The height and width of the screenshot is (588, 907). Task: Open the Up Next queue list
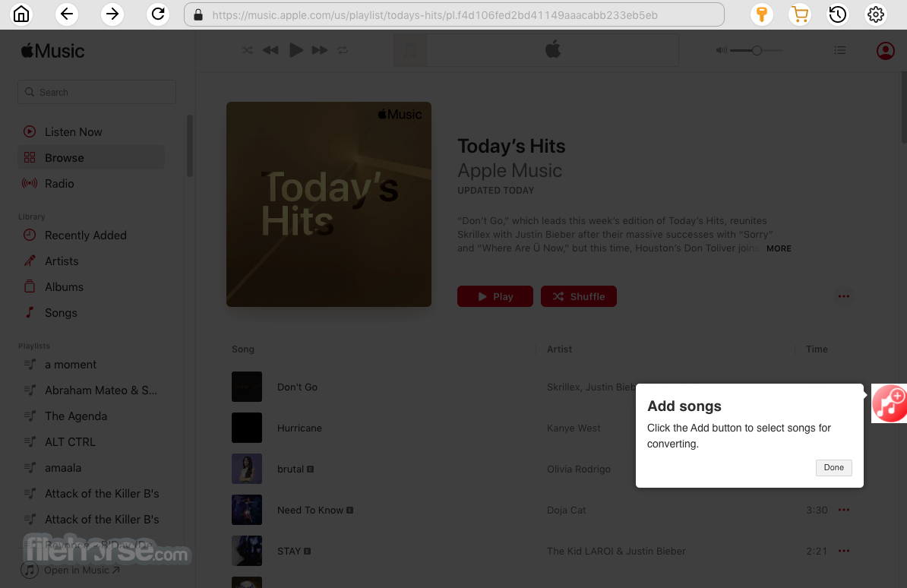840,50
